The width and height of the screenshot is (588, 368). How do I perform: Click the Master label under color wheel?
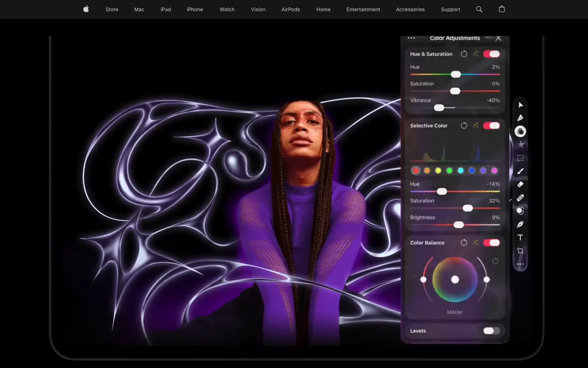click(x=455, y=312)
